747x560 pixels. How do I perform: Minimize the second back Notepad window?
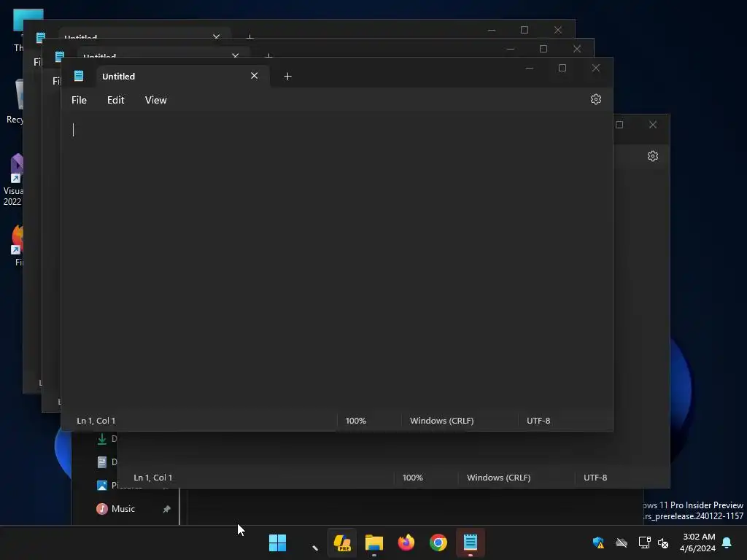pyautogui.click(x=511, y=49)
